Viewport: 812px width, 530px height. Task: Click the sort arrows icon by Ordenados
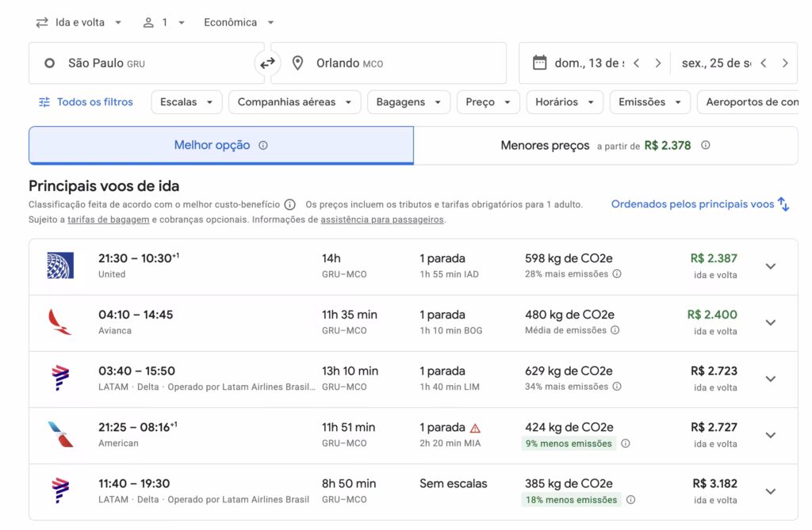(783, 204)
